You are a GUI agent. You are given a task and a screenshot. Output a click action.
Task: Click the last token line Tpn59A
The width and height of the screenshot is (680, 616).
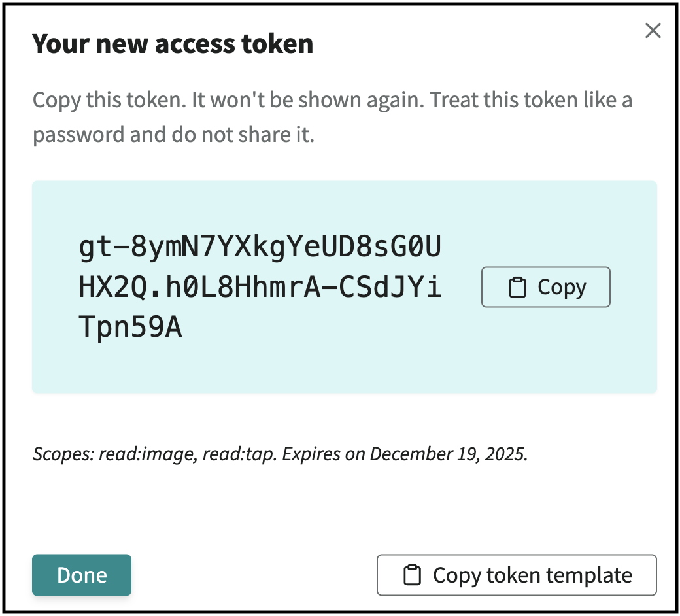pyautogui.click(x=130, y=328)
